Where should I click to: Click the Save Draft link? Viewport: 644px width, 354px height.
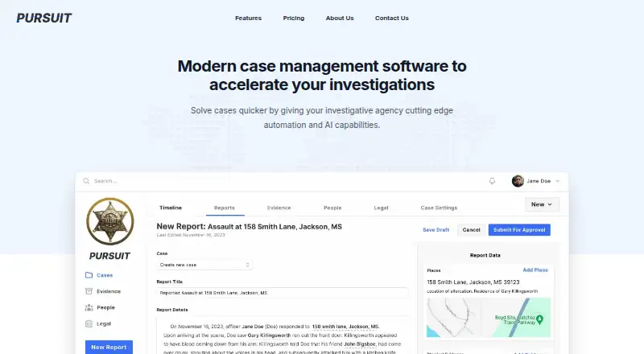436,230
